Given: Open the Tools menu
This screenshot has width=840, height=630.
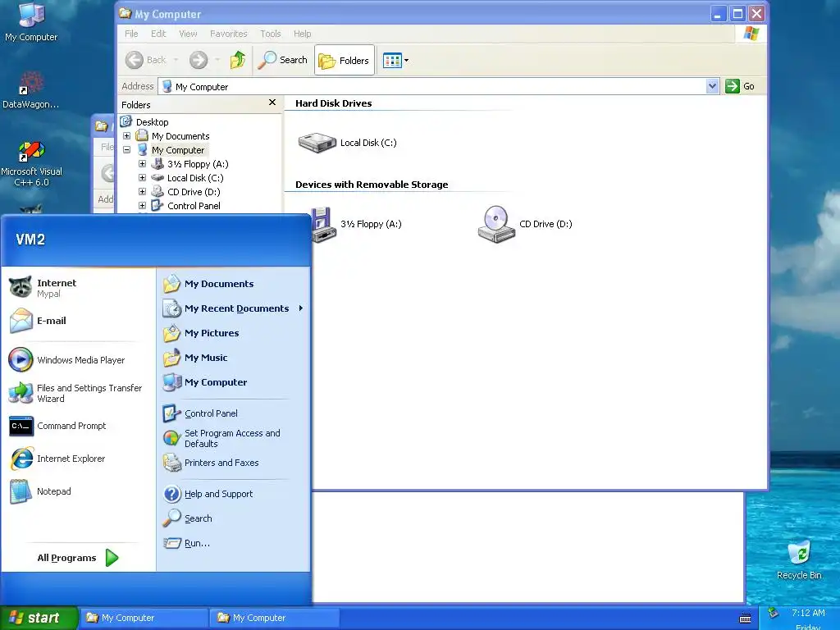Looking at the screenshot, I should (271, 34).
